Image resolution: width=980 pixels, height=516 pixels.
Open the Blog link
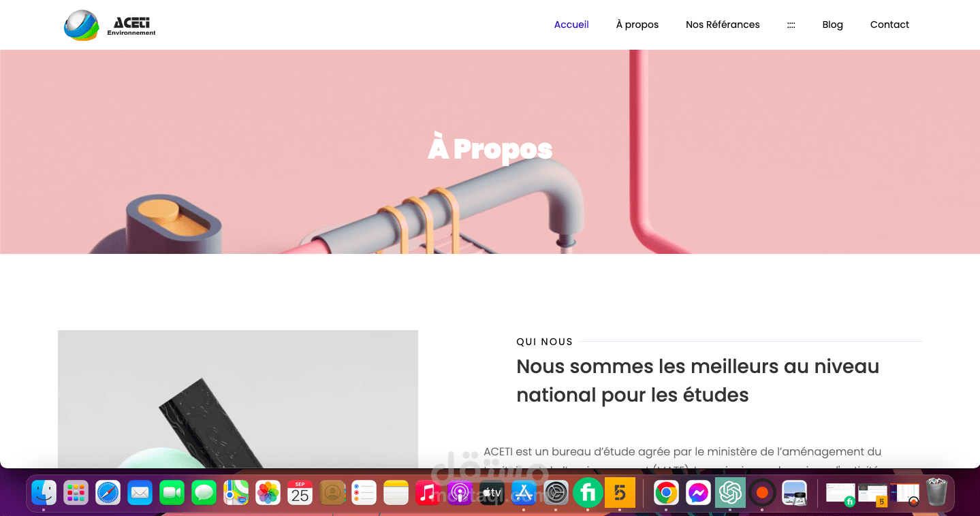832,25
